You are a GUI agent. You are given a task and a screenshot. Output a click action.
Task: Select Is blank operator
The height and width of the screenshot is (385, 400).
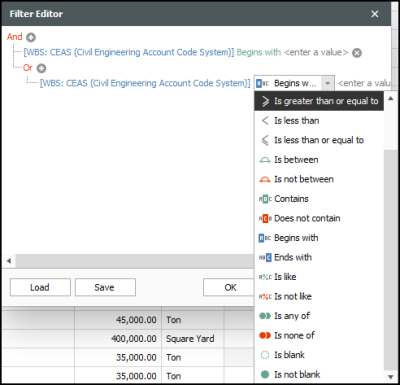(319, 355)
